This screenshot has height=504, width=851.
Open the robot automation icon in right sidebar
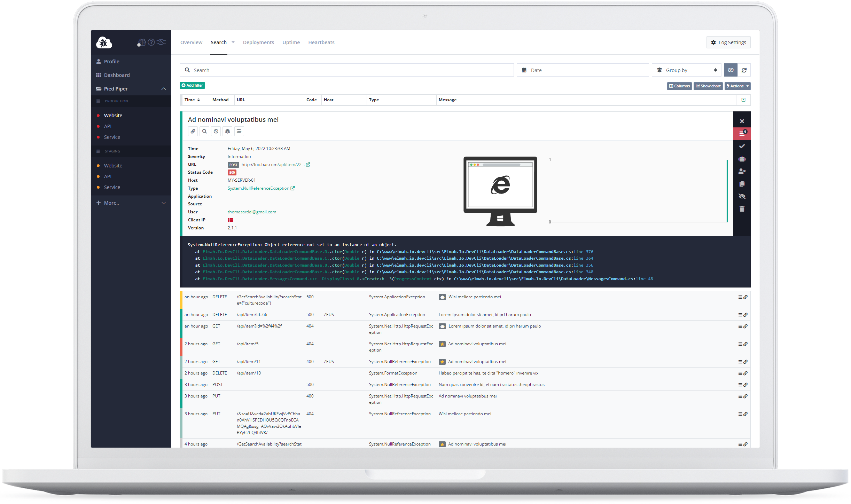[x=742, y=159]
